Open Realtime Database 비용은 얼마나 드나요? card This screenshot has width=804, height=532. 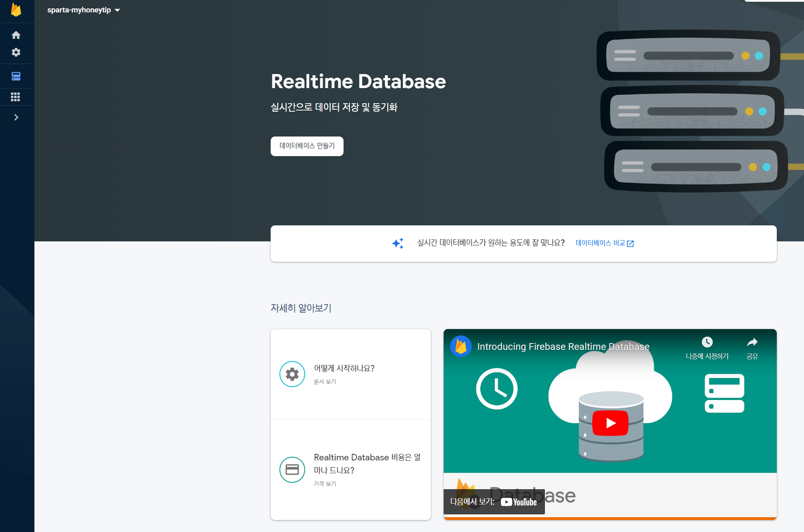pos(351,470)
